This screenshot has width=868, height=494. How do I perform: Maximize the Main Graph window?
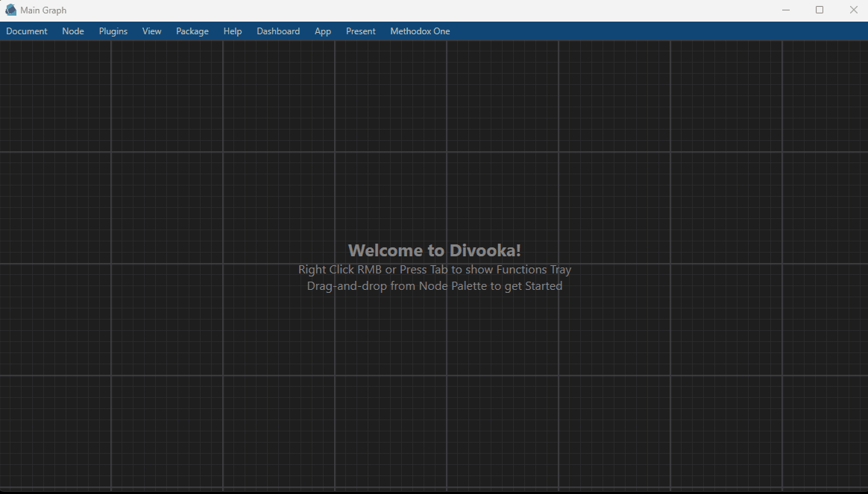(x=820, y=10)
